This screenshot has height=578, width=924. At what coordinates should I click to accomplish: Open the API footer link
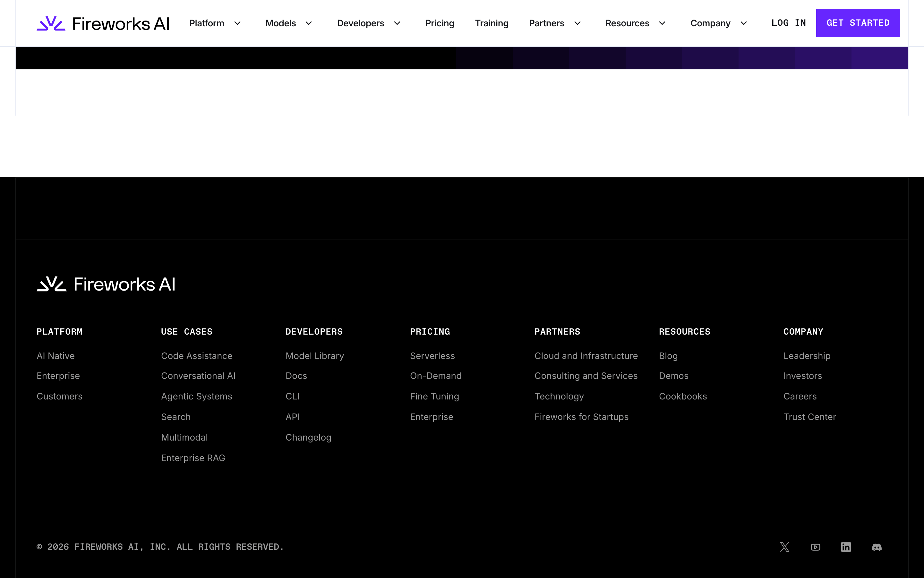click(x=293, y=417)
